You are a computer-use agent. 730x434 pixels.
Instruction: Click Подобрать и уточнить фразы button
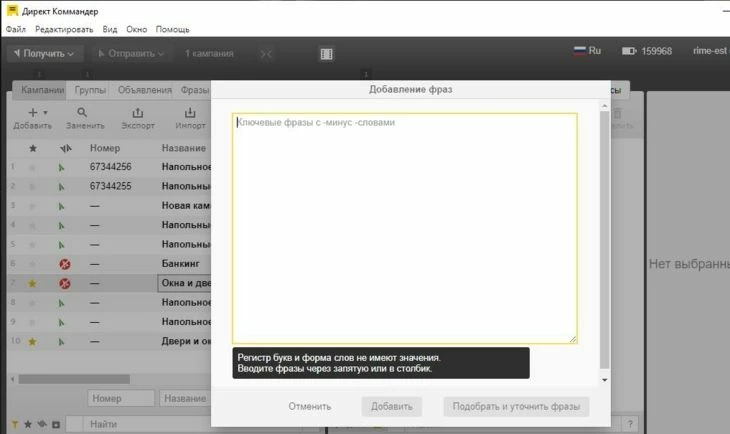pyautogui.click(x=516, y=407)
